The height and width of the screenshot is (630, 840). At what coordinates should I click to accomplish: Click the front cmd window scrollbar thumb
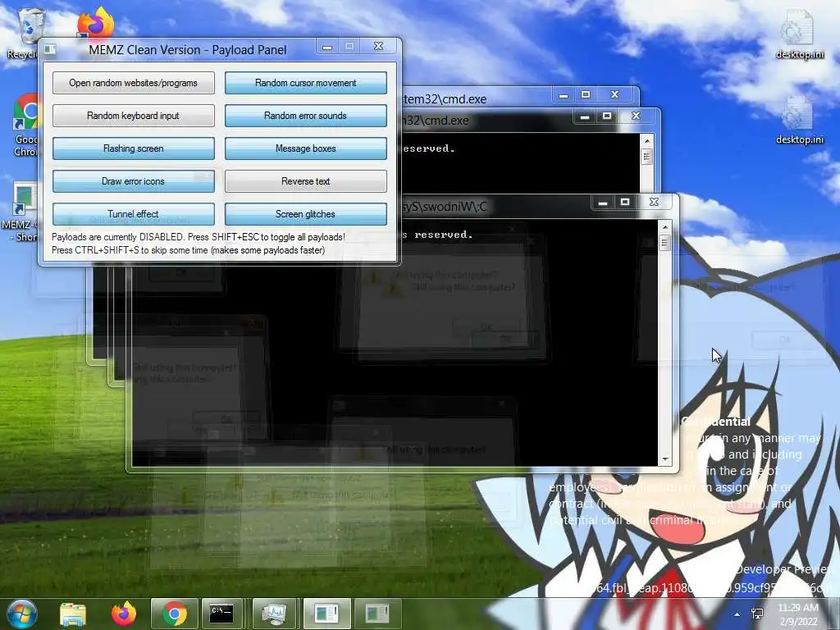tap(664, 243)
